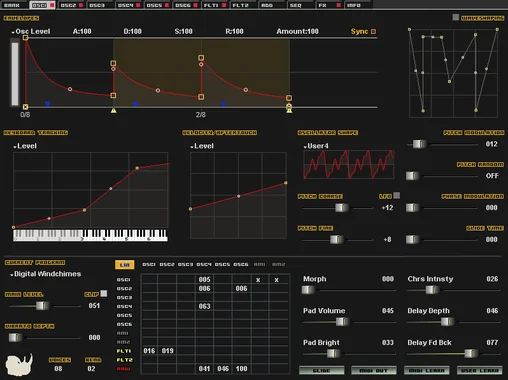Click the Pad Bright slider handle

[x=334, y=353]
